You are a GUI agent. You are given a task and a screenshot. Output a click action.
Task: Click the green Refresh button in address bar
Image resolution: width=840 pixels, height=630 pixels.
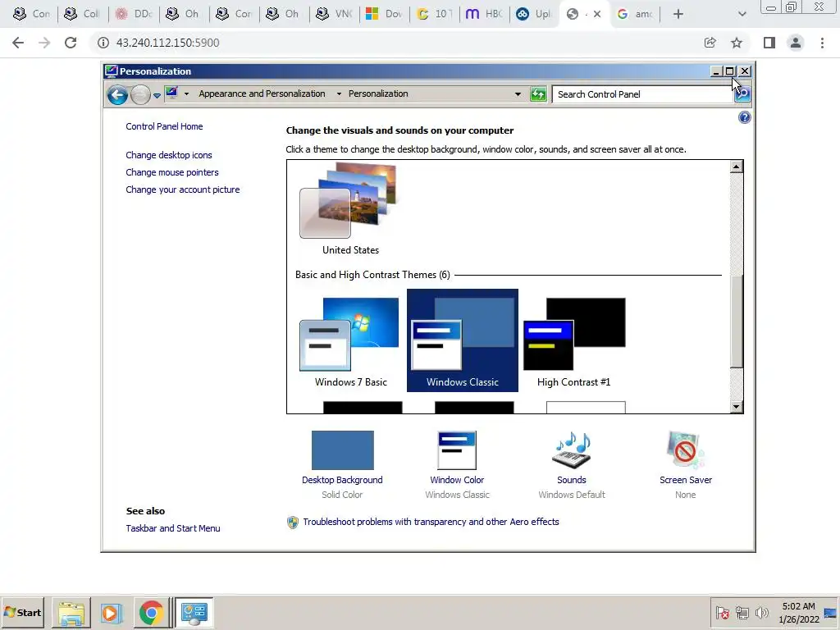[538, 94]
